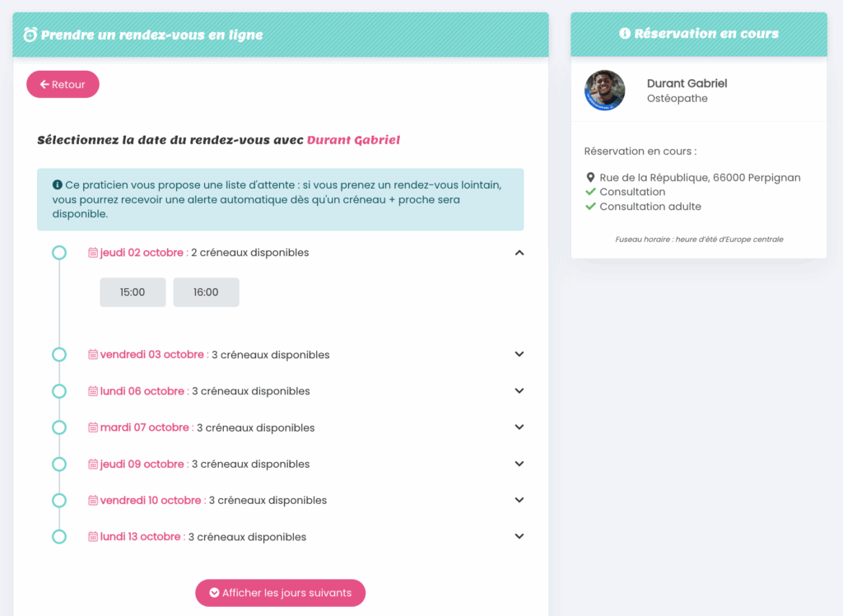The height and width of the screenshot is (616, 843).
Task: Choose the 16:00 appointment slot
Action: pyautogui.click(x=206, y=292)
